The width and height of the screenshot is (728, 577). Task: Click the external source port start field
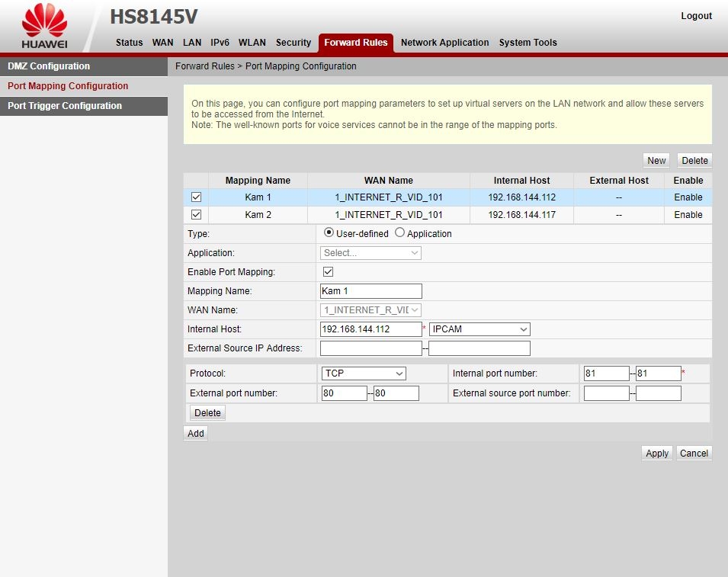click(x=606, y=393)
